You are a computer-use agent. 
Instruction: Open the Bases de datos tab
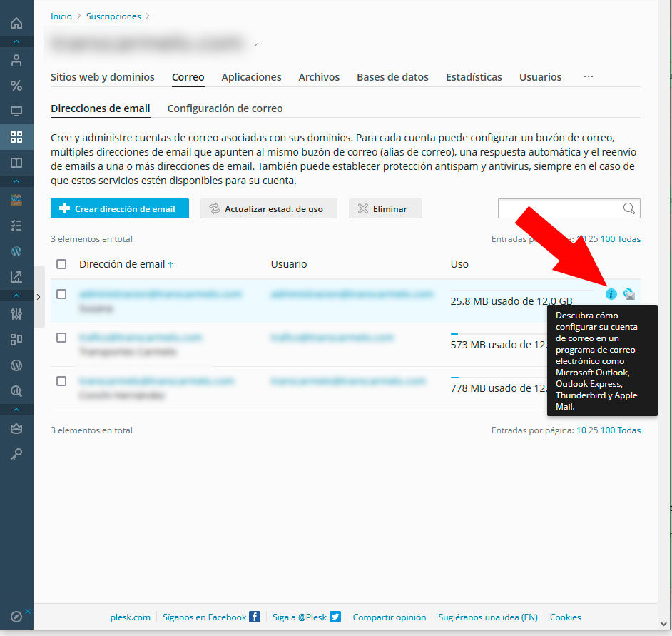pos(392,77)
